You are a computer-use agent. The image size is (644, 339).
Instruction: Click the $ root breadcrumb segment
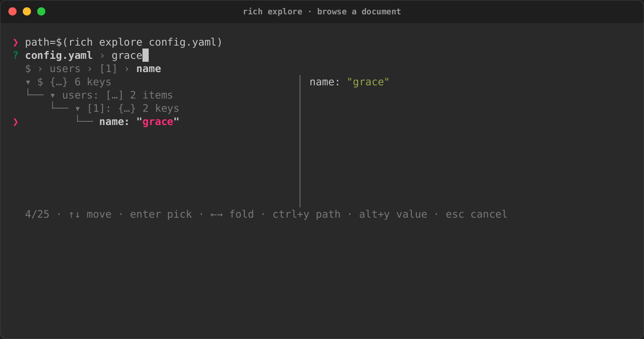28,69
